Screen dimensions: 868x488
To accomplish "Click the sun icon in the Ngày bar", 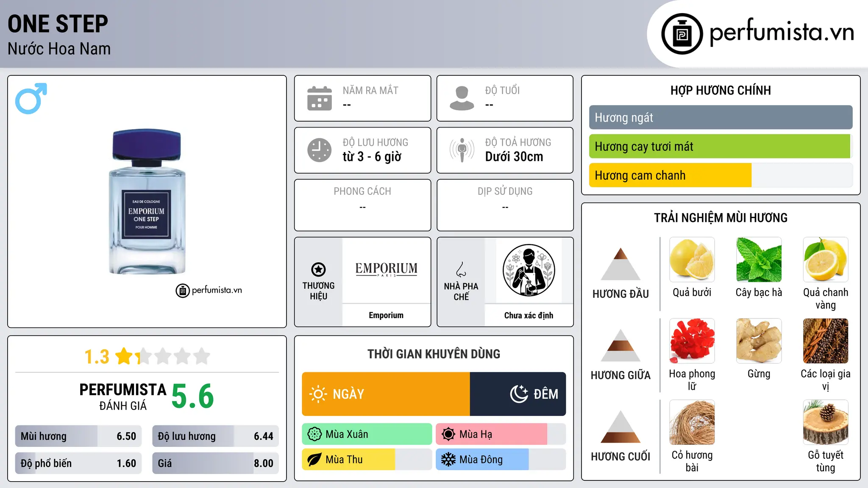I will pyautogui.click(x=318, y=394).
